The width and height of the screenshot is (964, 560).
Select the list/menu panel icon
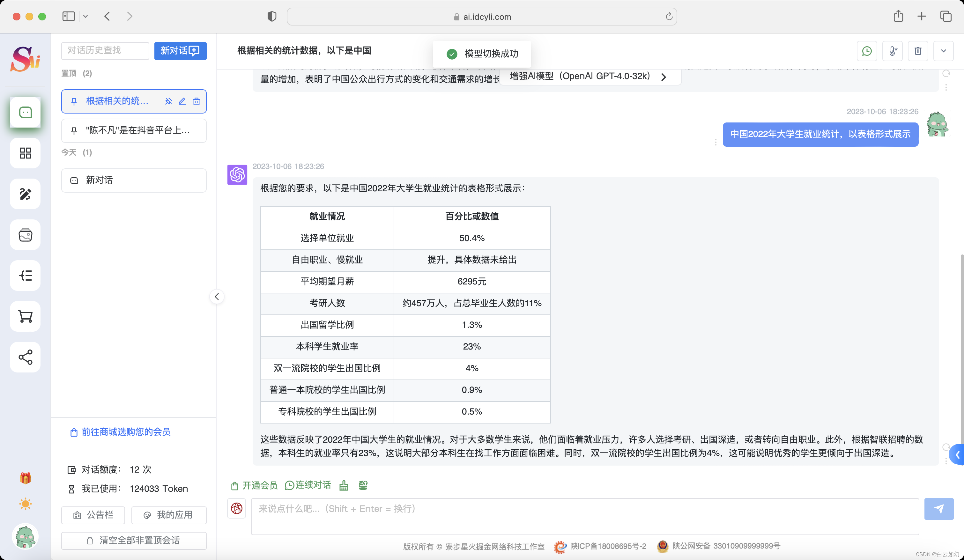[x=25, y=275]
